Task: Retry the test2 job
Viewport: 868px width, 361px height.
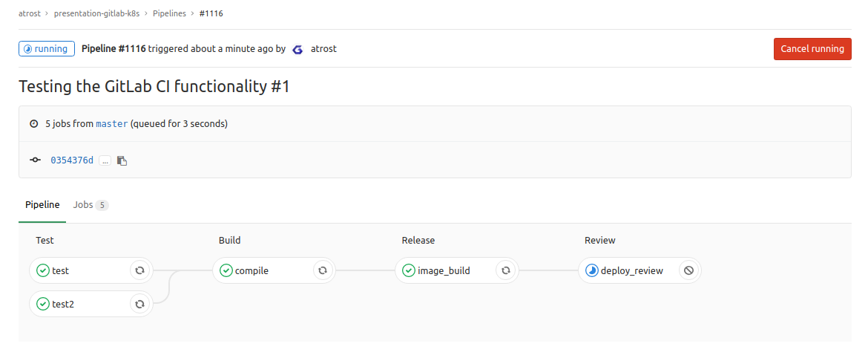Action: 139,303
